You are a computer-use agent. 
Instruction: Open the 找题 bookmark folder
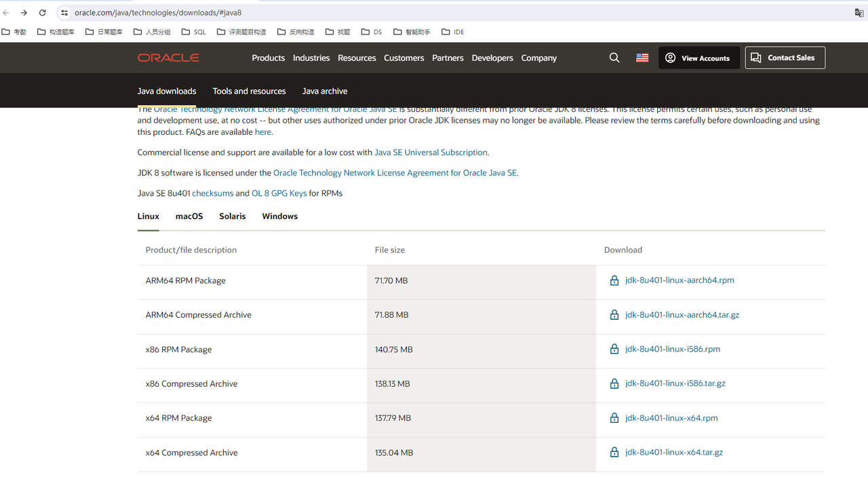[x=338, y=32]
